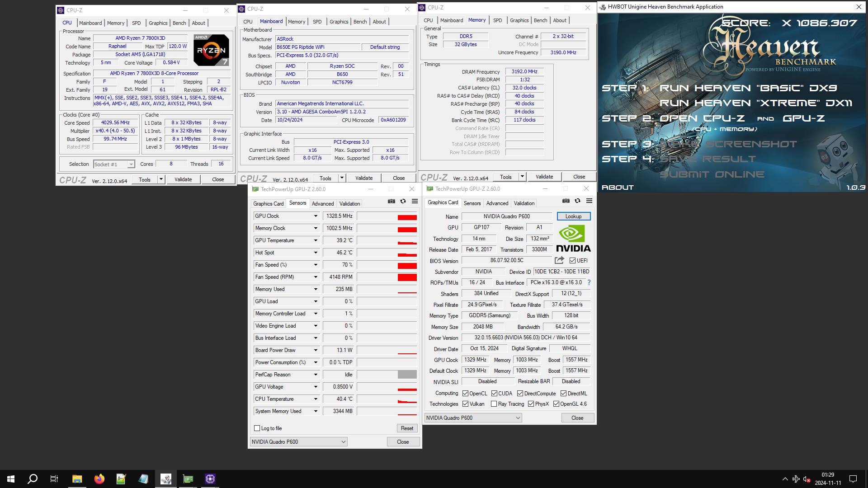
Task: Open Task View on the taskbar
Action: click(x=54, y=479)
